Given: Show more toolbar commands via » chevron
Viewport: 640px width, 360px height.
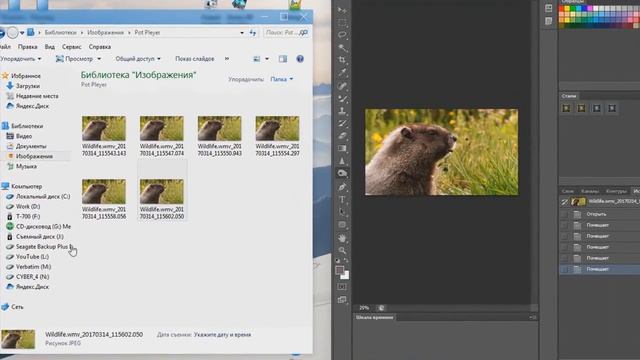Looking at the screenshot, I should [227, 59].
